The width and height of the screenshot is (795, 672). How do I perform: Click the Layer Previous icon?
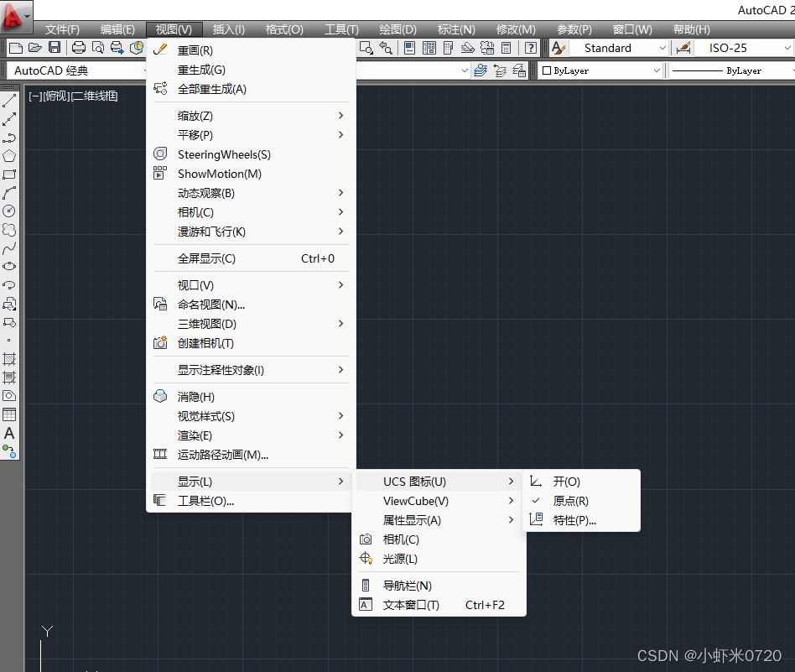coord(500,70)
